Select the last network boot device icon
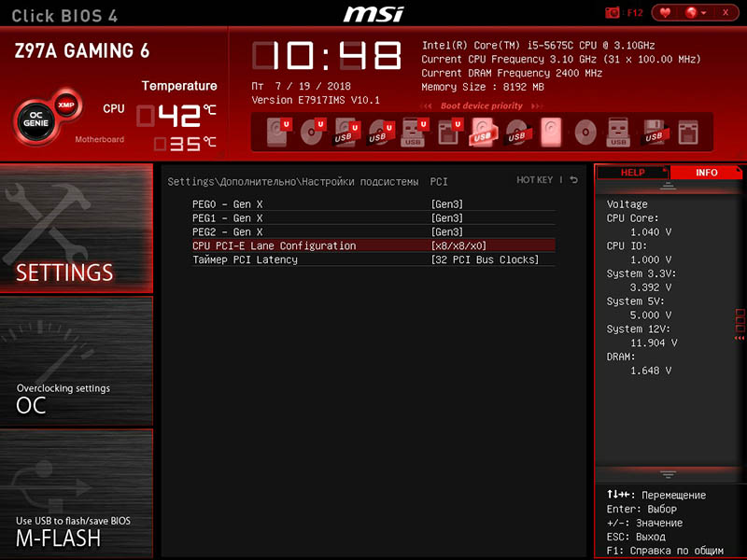 tap(688, 133)
